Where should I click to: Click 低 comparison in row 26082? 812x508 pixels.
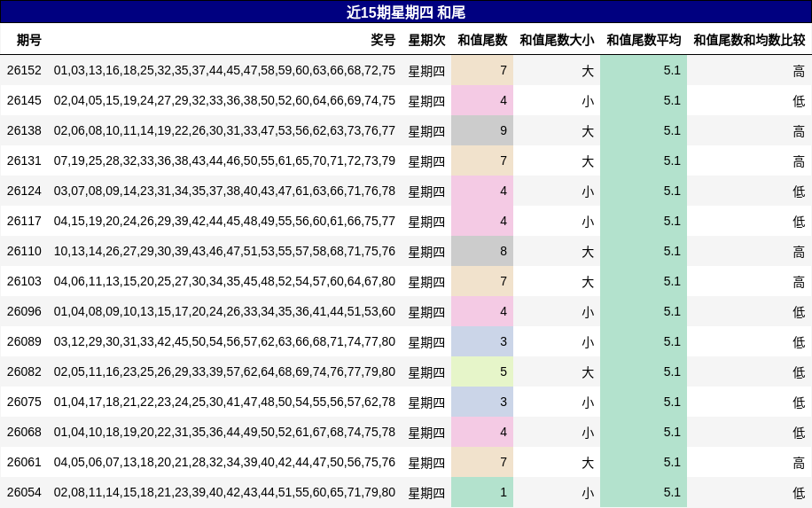click(x=799, y=371)
